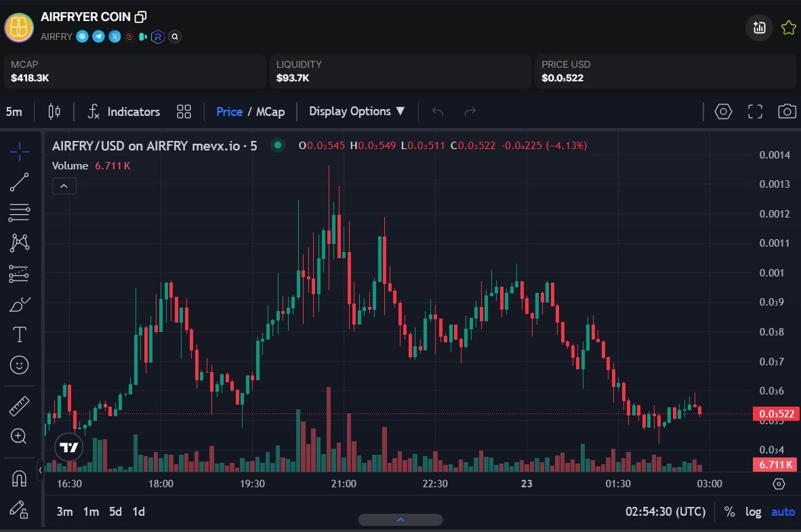Select the 1d date range
The image size is (801, 532).
coord(138,512)
